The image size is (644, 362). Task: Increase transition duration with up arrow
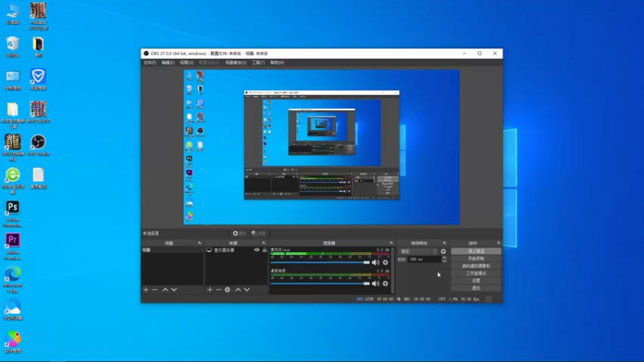pyautogui.click(x=444, y=257)
